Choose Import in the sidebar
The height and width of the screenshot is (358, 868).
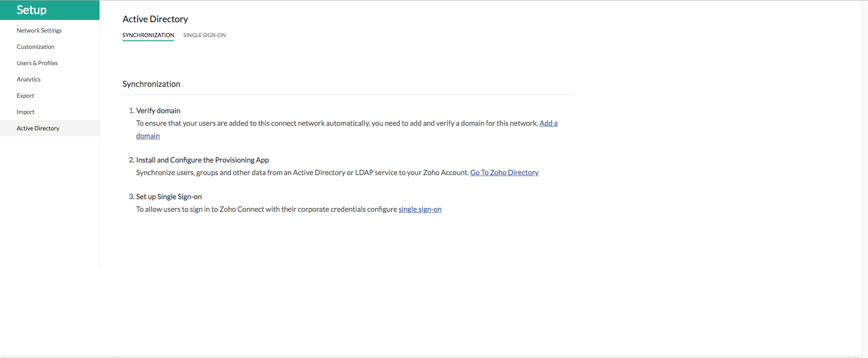(x=25, y=112)
